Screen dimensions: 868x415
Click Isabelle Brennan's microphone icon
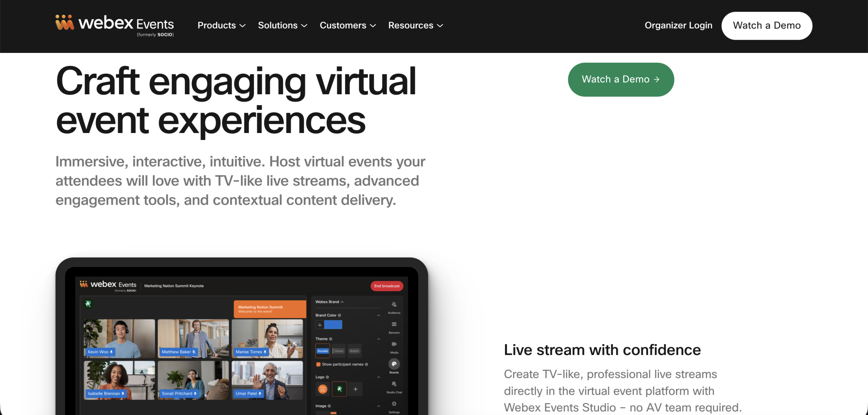click(123, 394)
